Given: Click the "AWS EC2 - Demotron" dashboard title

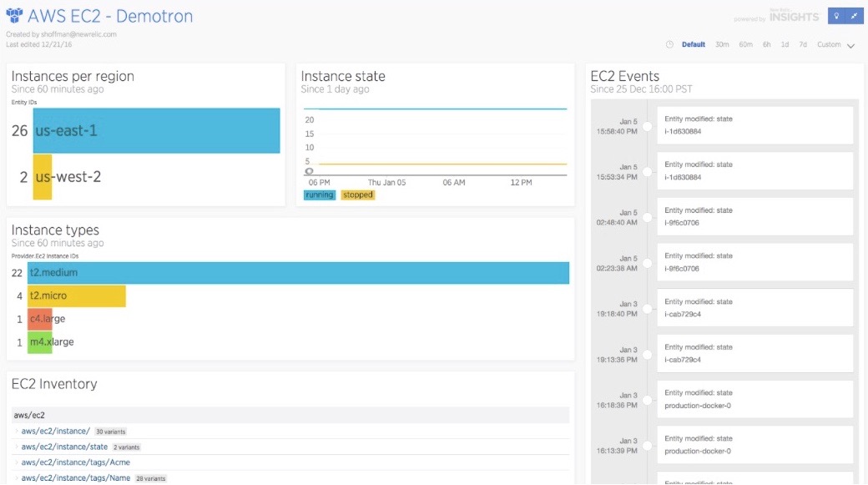Looking at the screenshot, I should pos(110,16).
